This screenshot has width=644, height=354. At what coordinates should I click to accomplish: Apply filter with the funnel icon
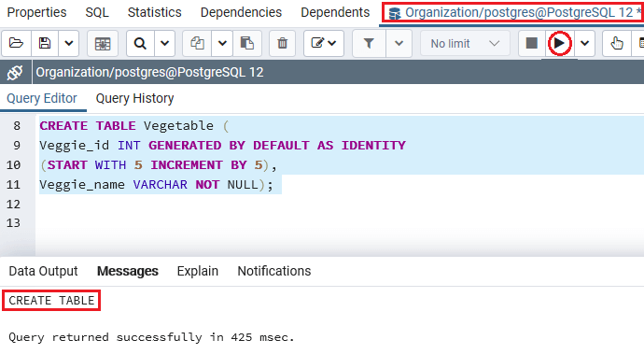(x=369, y=43)
